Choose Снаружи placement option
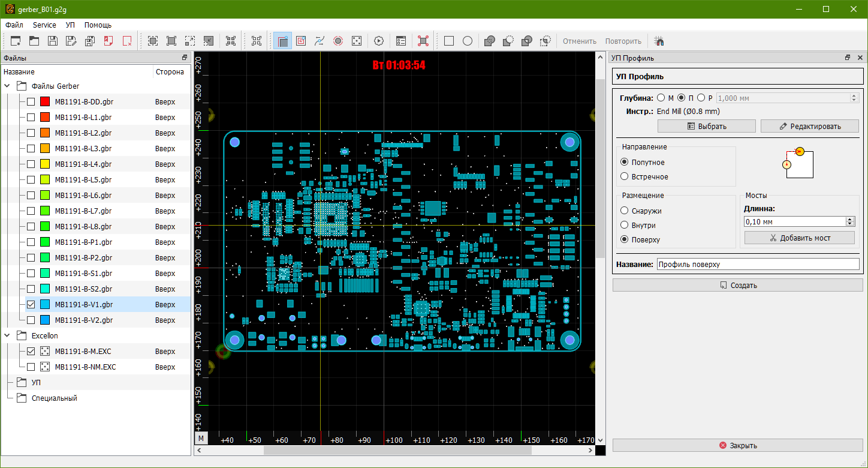 tap(625, 211)
